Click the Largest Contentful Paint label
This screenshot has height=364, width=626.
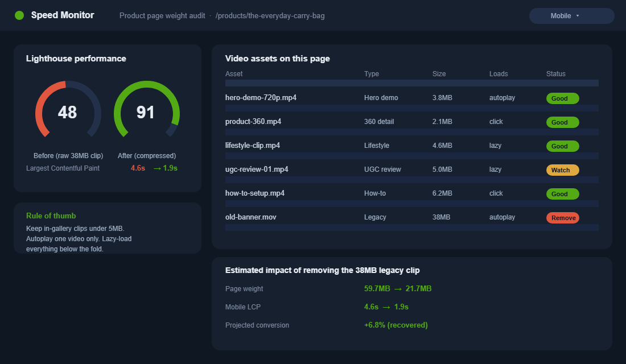pyautogui.click(x=63, y=168)
